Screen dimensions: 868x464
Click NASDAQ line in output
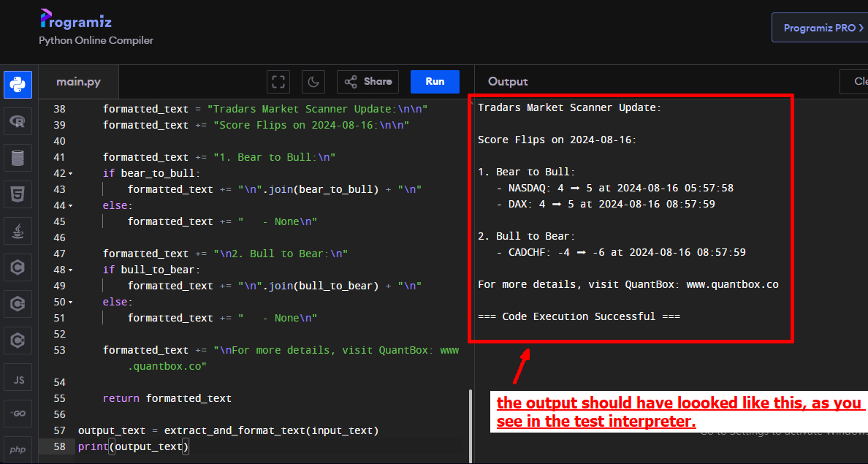point(615,189)
